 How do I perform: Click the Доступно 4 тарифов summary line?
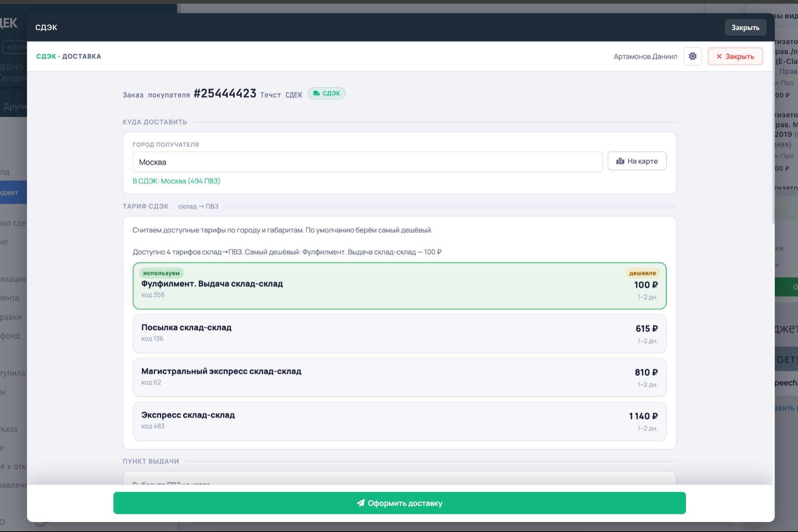point(287,252)
